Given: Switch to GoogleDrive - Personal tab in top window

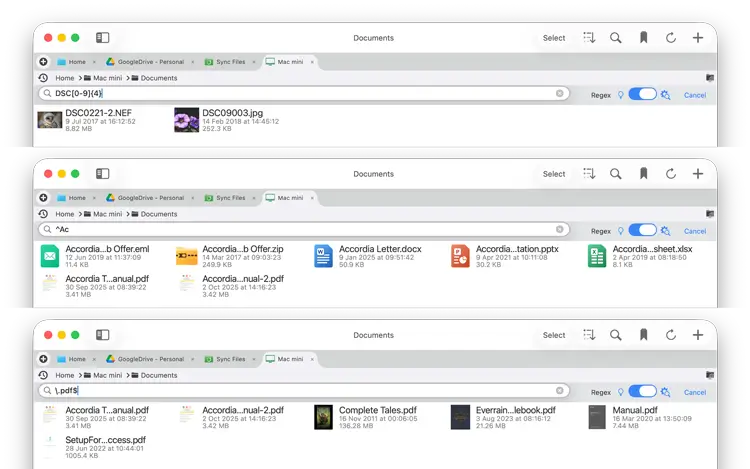Looking at the screenshot, I should click(x=145, y=62).
